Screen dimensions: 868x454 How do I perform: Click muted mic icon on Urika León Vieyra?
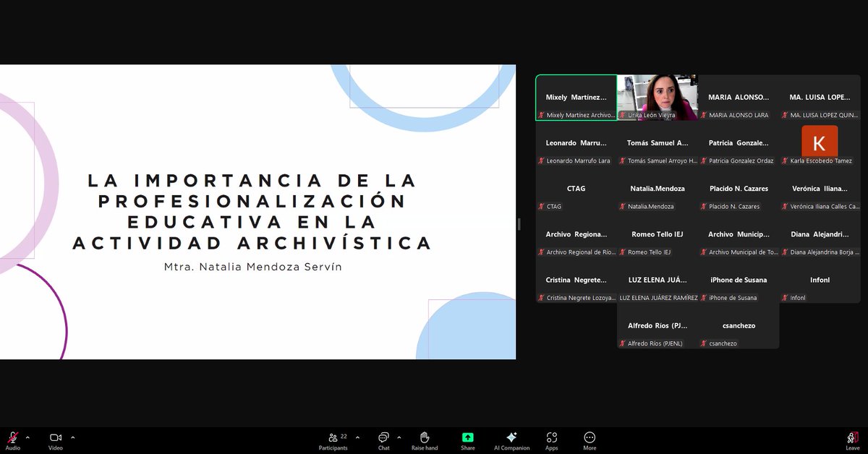click(x=623, y=115)
